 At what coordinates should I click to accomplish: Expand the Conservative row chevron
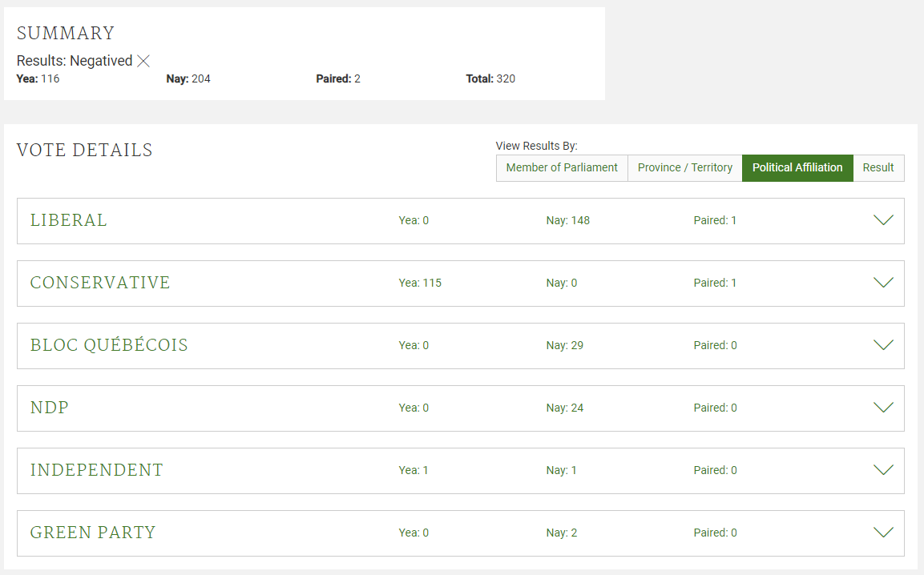pos(883,282)
